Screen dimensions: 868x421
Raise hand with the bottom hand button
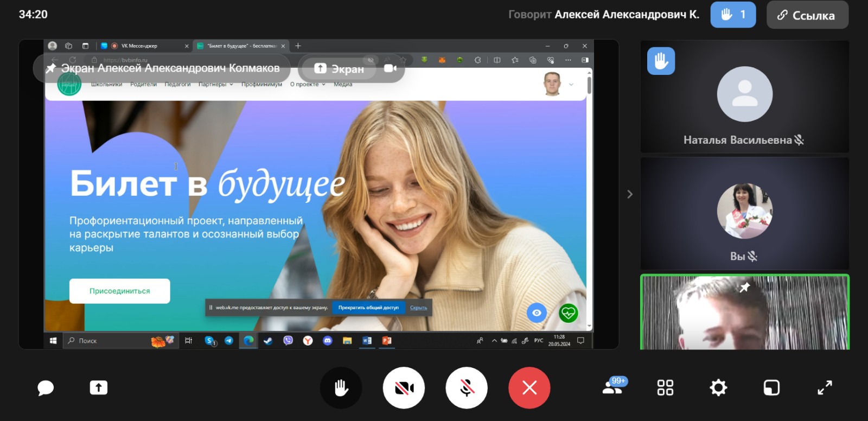pos(341,388)
